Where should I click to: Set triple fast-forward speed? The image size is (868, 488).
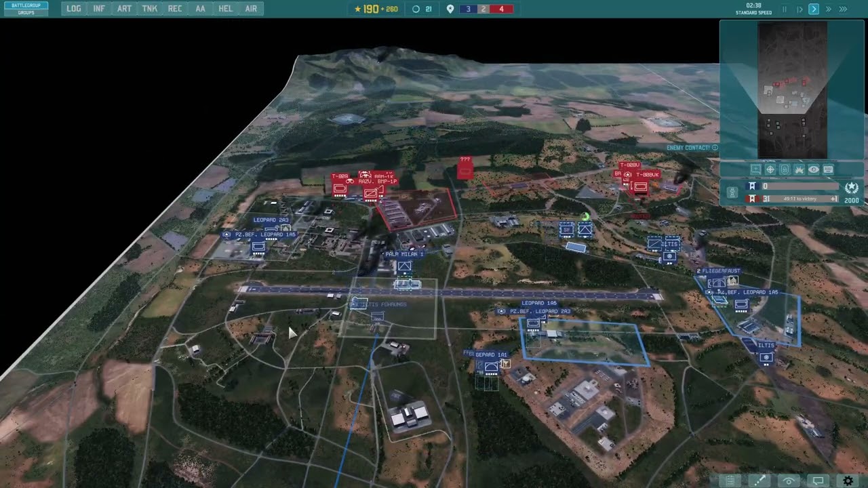pyautogui.click(x=843, y=9)
